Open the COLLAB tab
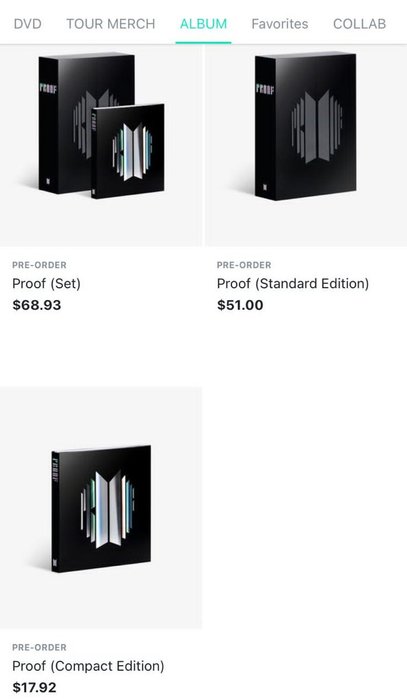407x700 pixels. [359, 24]
